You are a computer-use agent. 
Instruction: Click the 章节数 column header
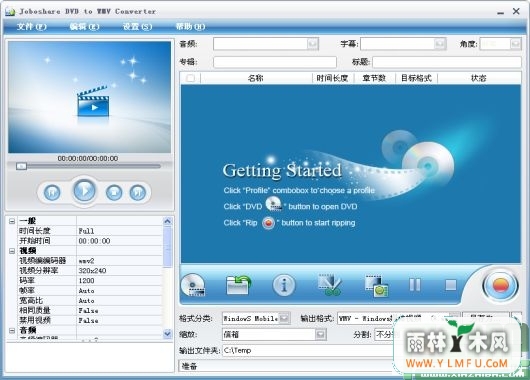click(375, 78)
